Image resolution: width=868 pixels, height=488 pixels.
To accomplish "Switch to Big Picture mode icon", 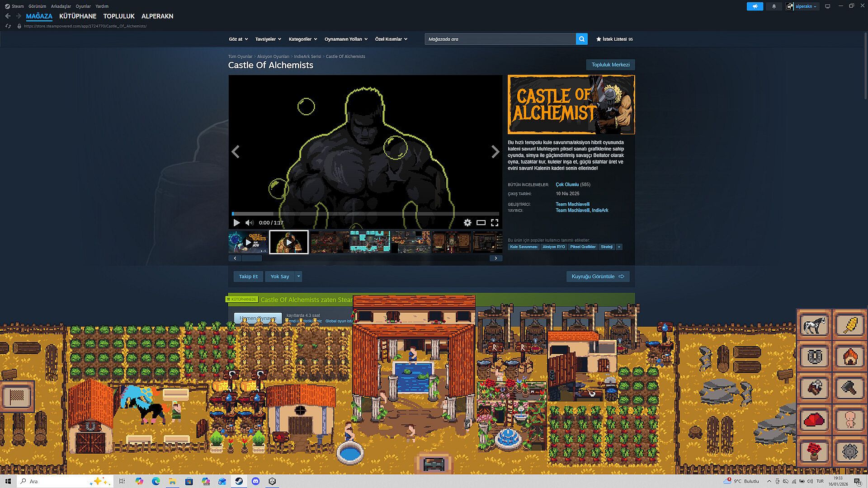I will (828, 6).
